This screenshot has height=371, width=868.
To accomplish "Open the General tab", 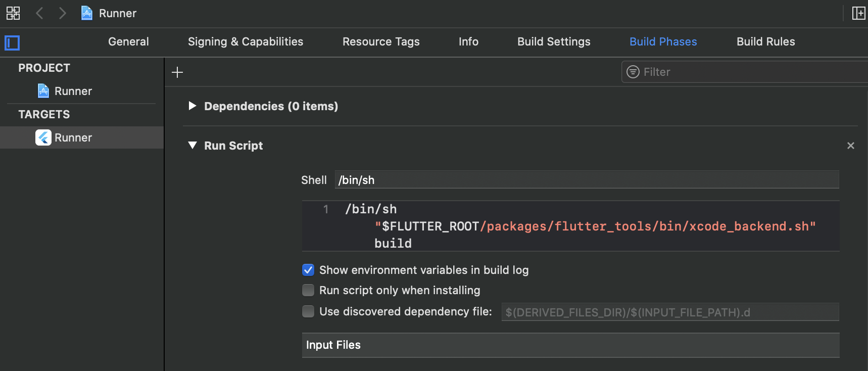I will [128, 41].
